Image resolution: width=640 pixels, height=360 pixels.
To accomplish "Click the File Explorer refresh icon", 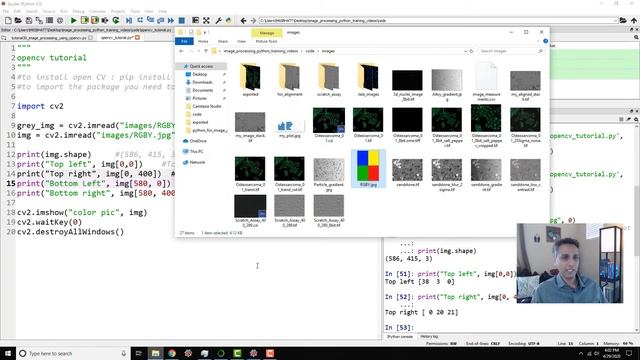I will point(471,51).
